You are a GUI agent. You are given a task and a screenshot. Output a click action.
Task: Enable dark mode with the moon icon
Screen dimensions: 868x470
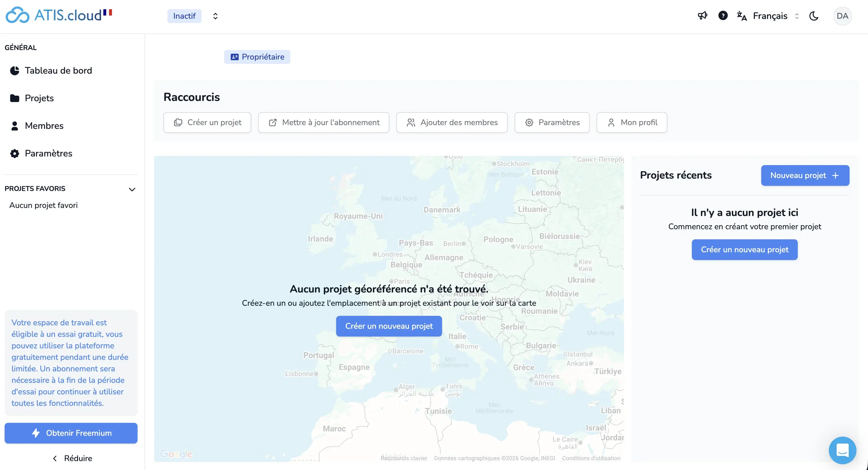click(x=814, y=16)
